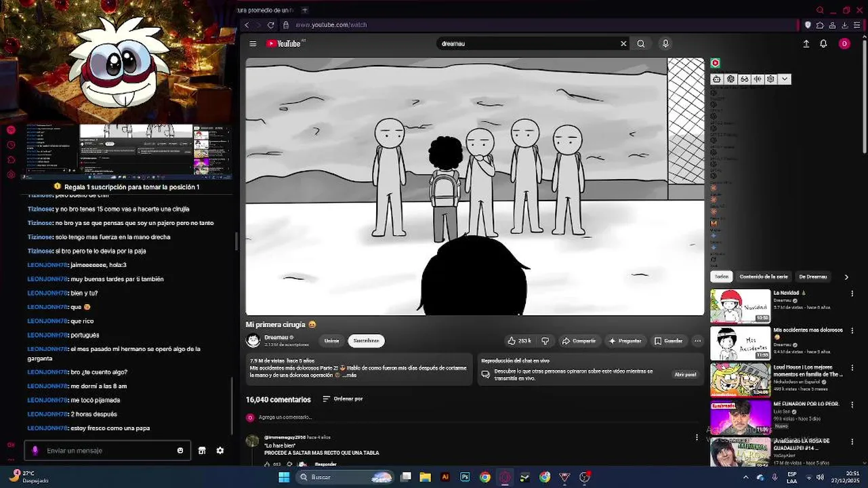
Task: Open browser downloads icon
Action: point(844,25)
